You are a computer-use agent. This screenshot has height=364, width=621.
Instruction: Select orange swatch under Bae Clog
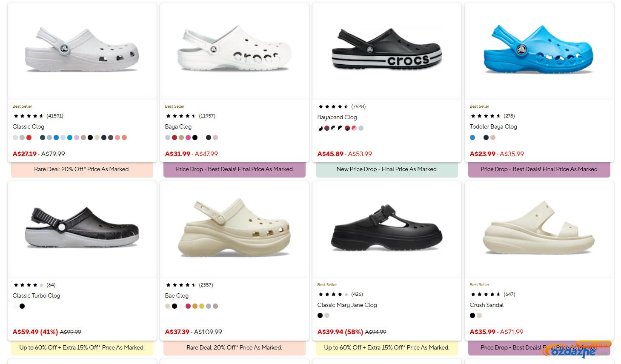tap(195, 306)
